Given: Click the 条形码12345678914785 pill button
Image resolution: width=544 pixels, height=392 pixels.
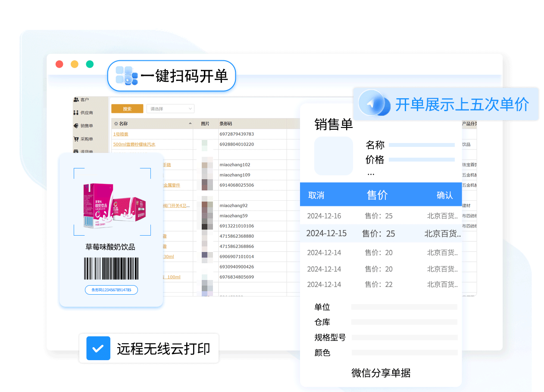Looking at the screenshot, I should [x=111, y=290].
